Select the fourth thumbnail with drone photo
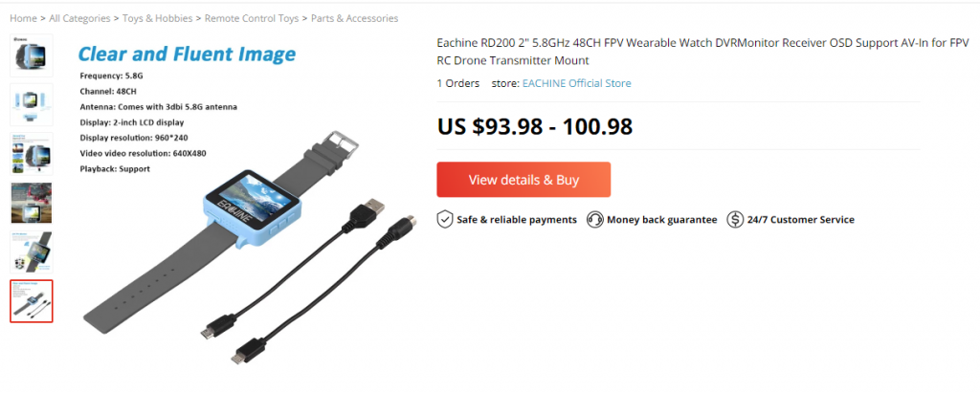Viewport: 980px width, 393px height. (x=32, y=203)
